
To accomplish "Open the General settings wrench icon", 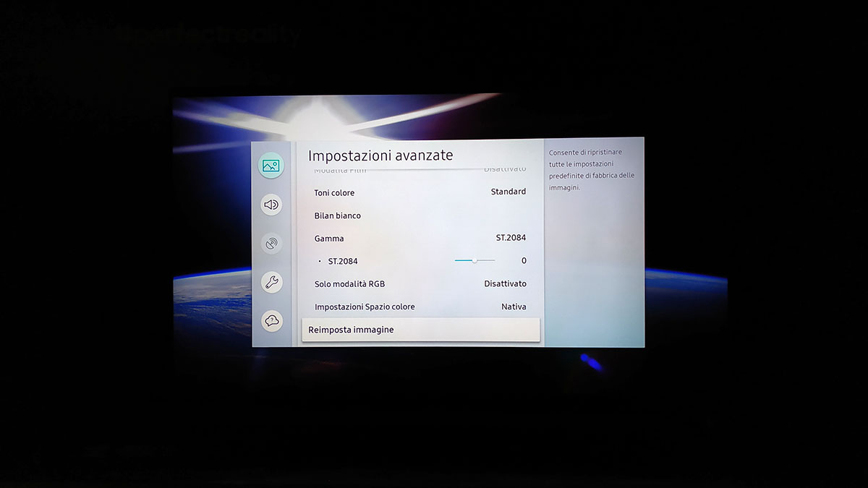I will click(x=271, y=282).
